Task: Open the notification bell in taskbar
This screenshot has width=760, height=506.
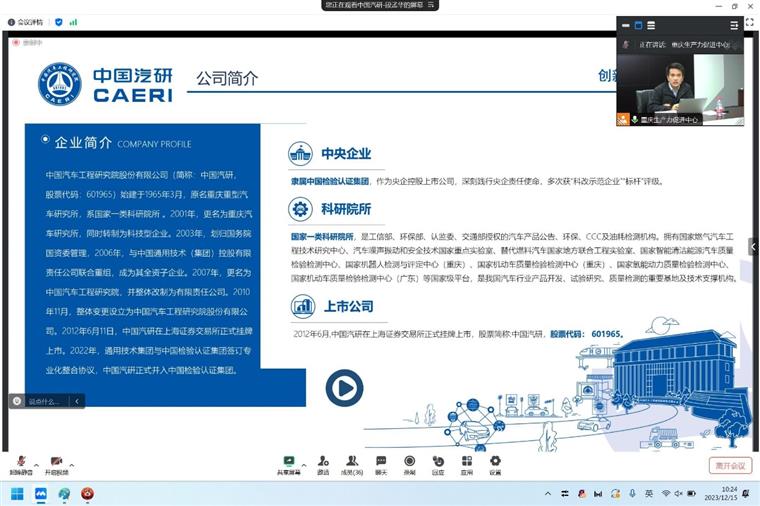Action: [746, 494]
